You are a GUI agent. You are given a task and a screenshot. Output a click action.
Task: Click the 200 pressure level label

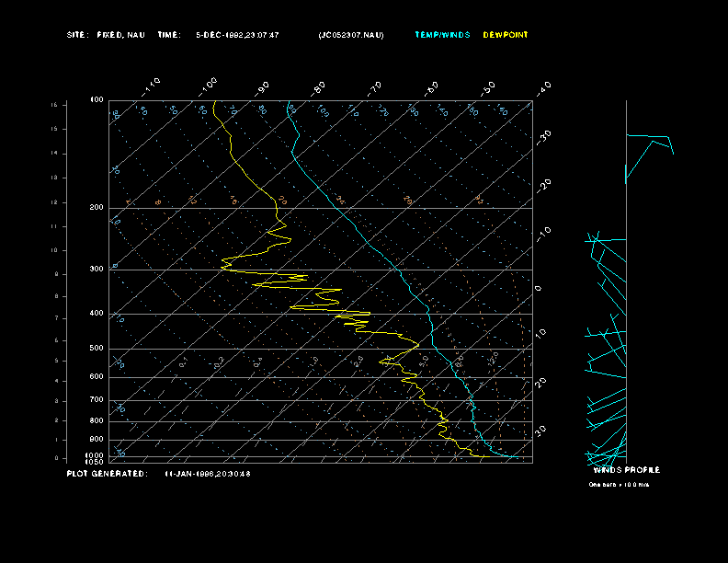coord(97,207)
